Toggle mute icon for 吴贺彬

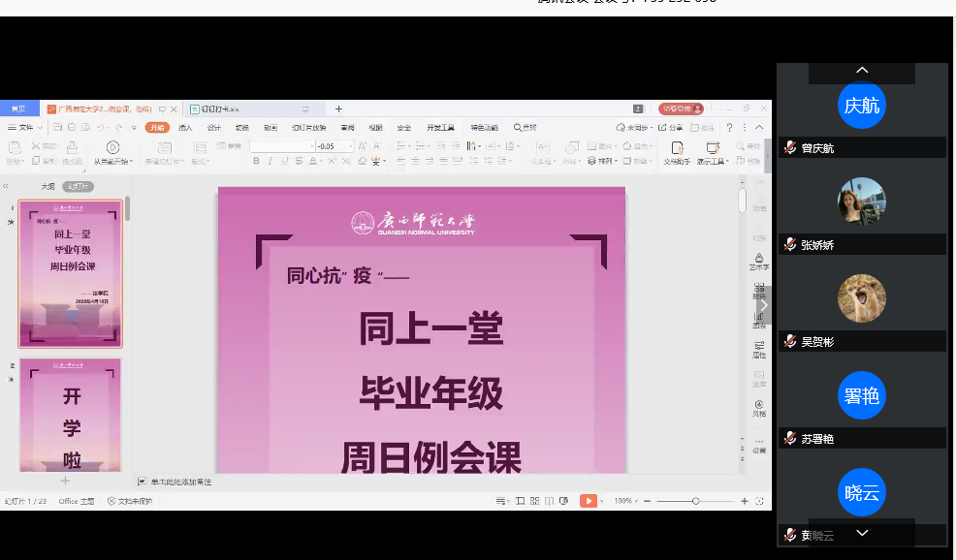(x=790, y=341)
